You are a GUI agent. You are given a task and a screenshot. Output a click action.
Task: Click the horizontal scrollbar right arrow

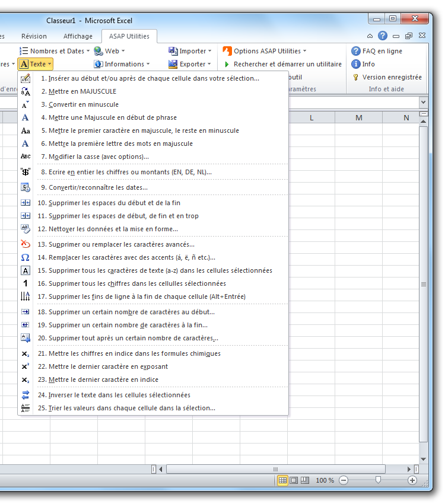(x=409, y=469)
